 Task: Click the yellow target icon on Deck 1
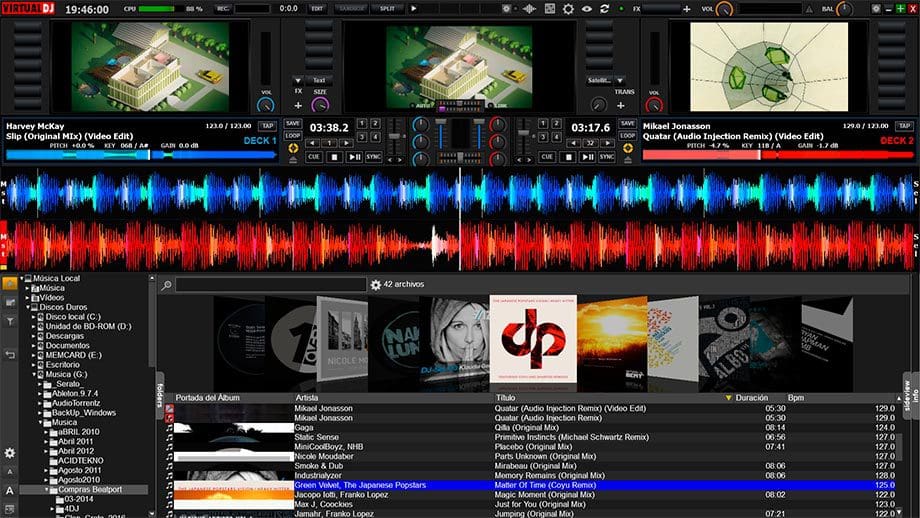(x=293, y=148)
